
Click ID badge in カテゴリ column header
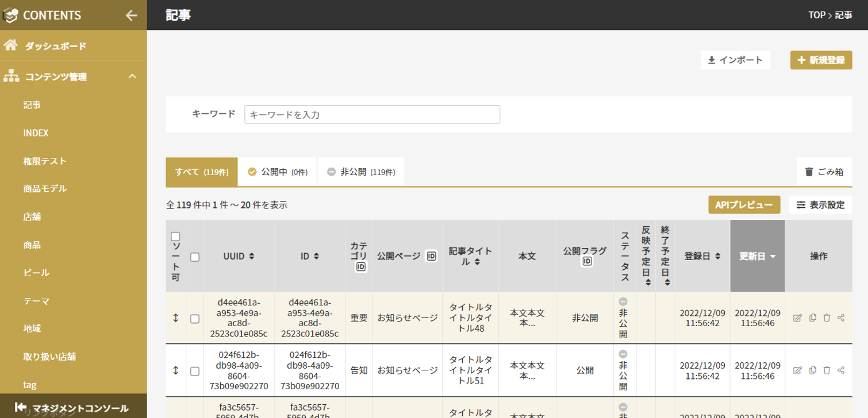pyautogui.click(x=361, y=266)
